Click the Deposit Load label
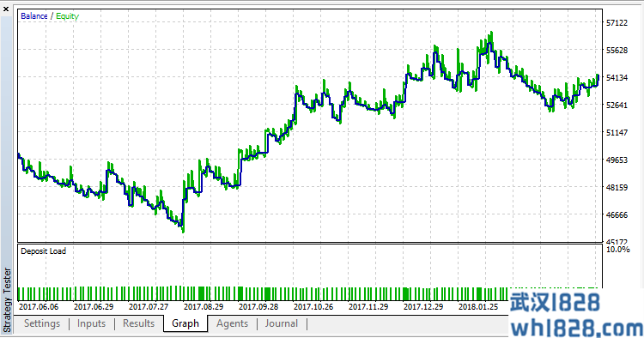This screenshot has height=338, width=644. 43,251
